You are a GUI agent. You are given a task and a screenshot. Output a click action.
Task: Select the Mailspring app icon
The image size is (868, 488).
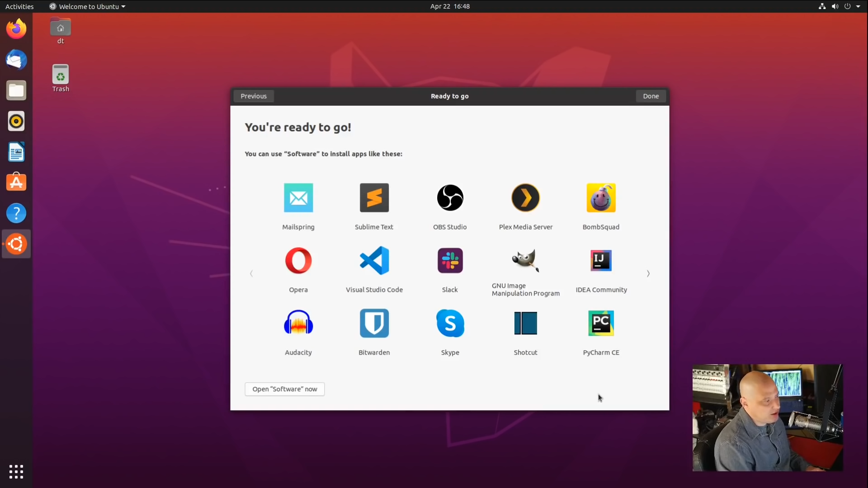[298, 197]
